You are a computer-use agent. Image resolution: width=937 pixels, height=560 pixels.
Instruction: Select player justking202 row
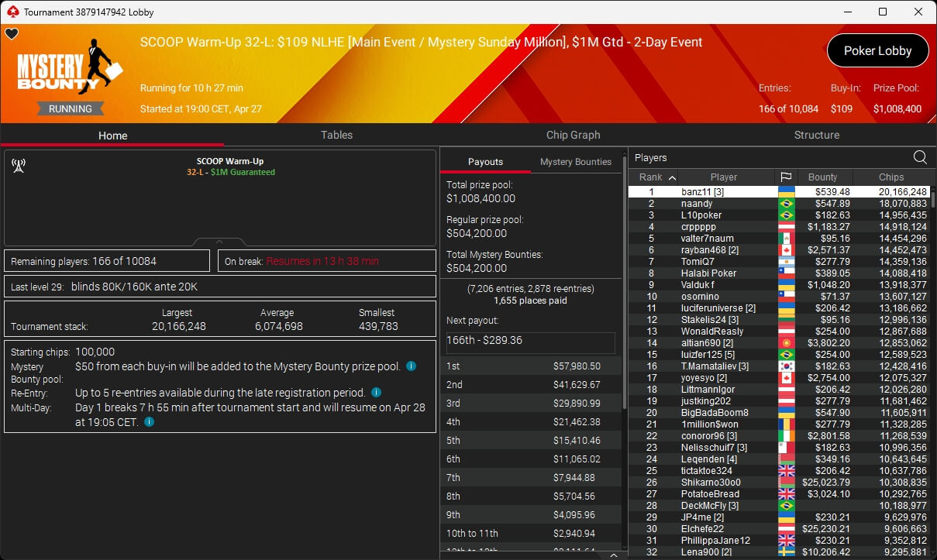click(x=779, y=401)
